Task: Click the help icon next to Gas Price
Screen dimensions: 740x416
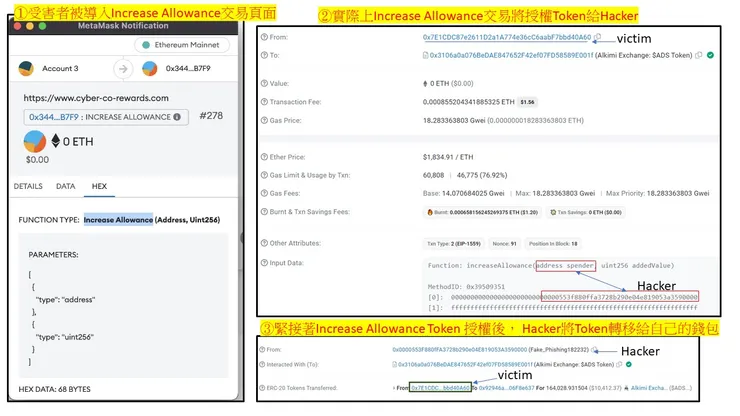Action: 264,120
